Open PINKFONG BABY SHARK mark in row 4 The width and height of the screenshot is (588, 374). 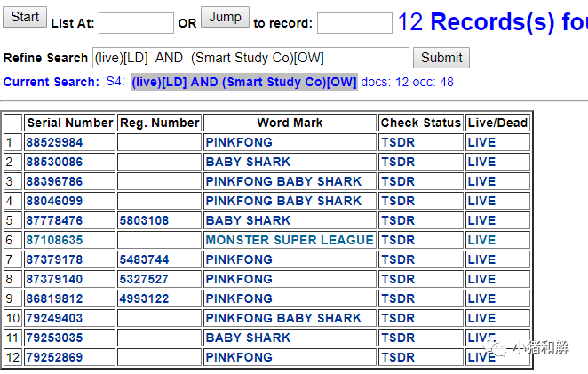[284, 201]
